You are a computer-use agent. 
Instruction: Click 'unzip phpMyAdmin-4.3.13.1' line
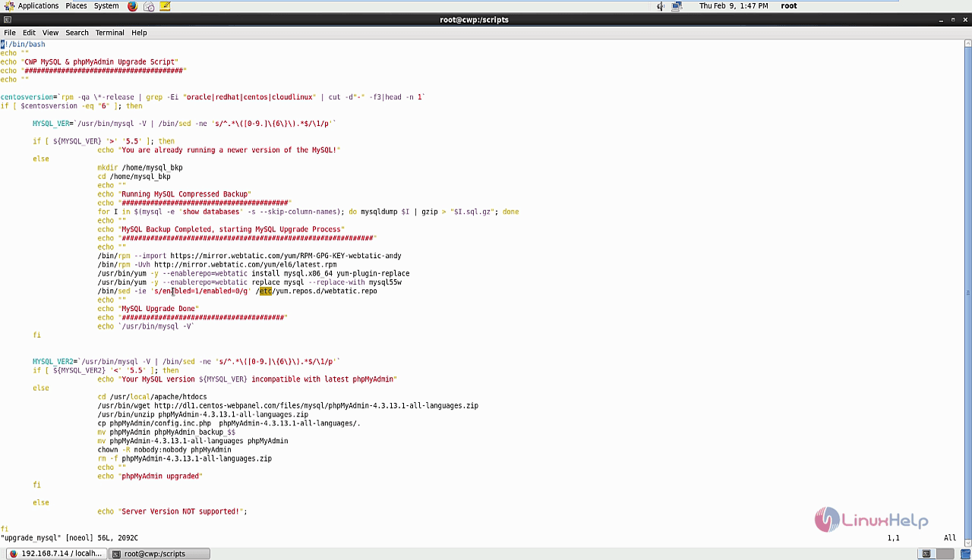tap(203, 415)
